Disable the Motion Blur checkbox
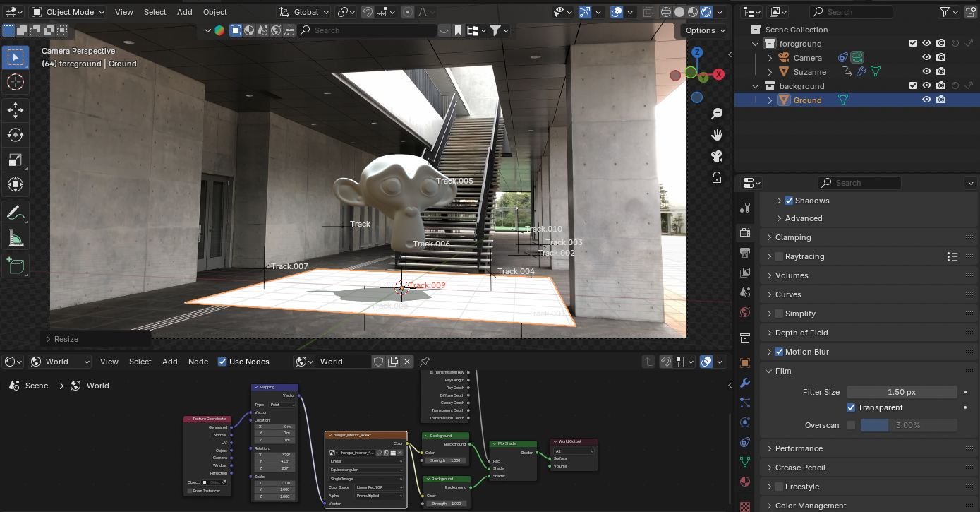 pyautogui.click(x=779, y=352)
